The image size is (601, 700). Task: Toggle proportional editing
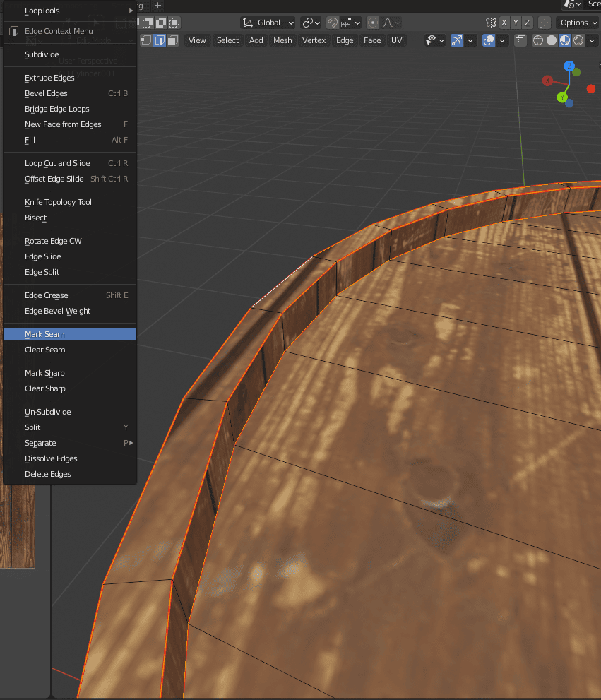point(372,23)
